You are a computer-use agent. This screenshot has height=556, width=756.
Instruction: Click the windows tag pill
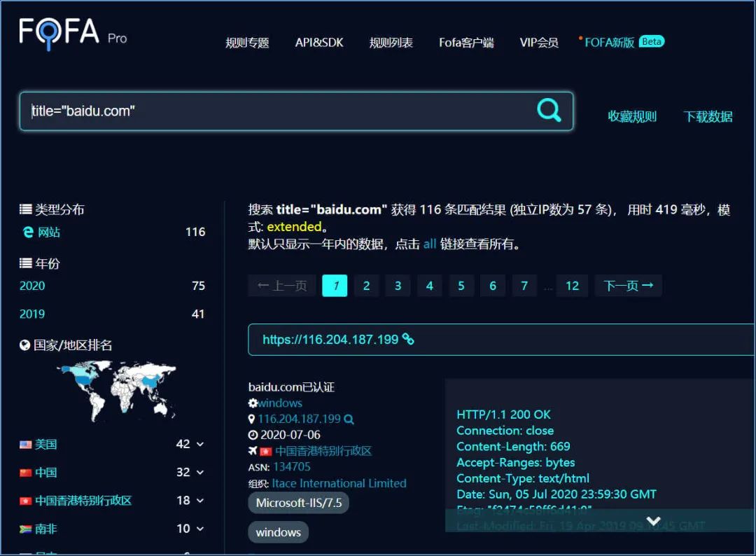point(278,532)
